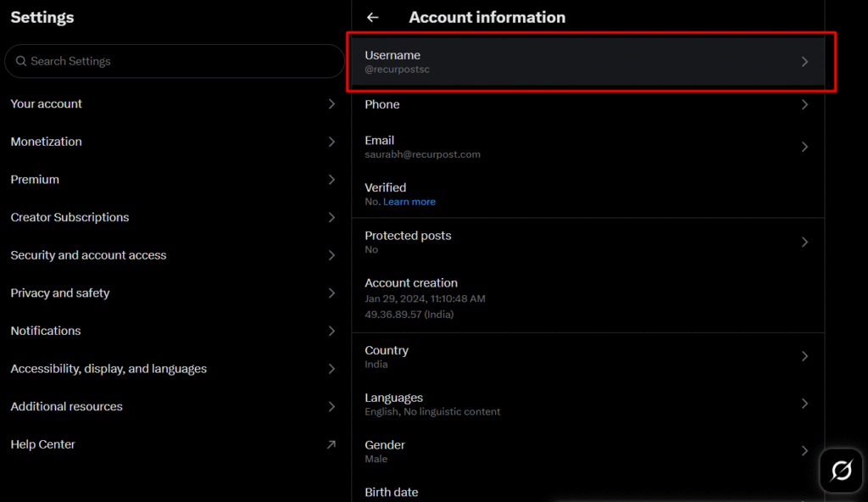
Task: Expand the Country row showing India
Action: (588, 356)
